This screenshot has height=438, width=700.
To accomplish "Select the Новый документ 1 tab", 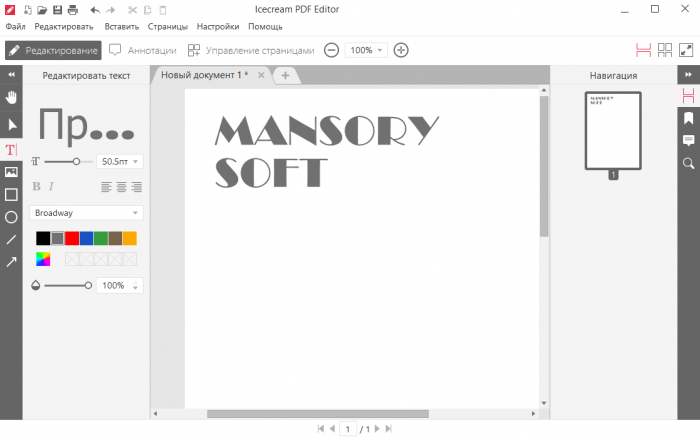I will (204, 75).
